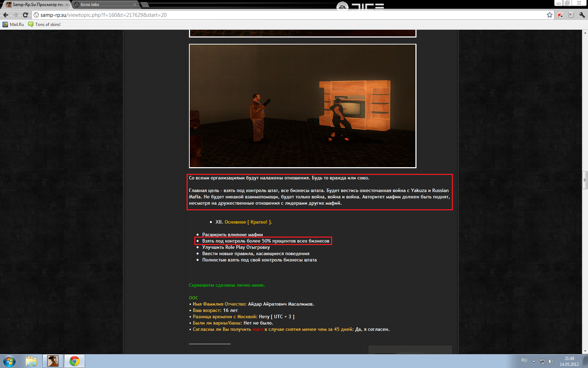Show hidden system tray icons

534,361
